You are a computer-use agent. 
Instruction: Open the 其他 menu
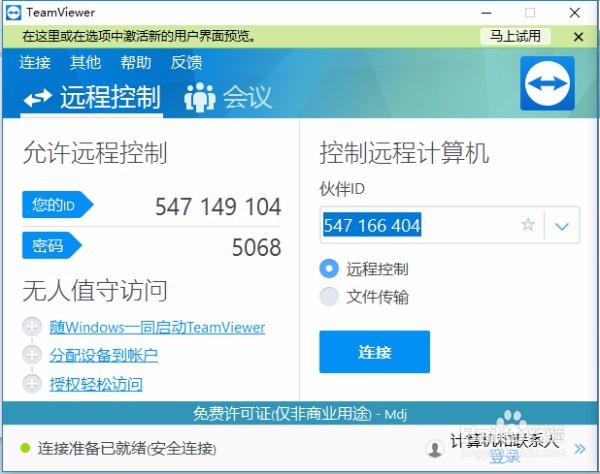click(x=85, y=62)
